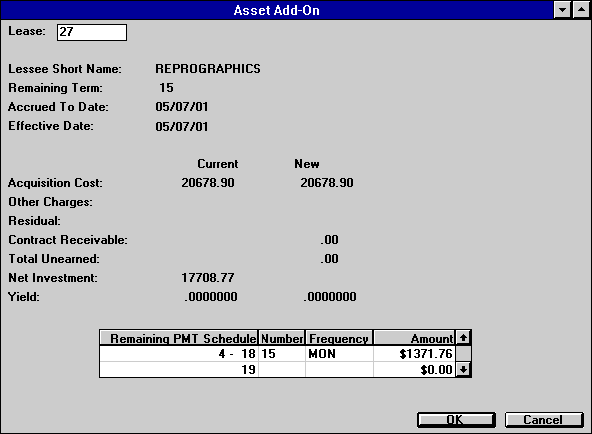
Task: Click the $1371.76 amount cell
Action: pos(414,354)
